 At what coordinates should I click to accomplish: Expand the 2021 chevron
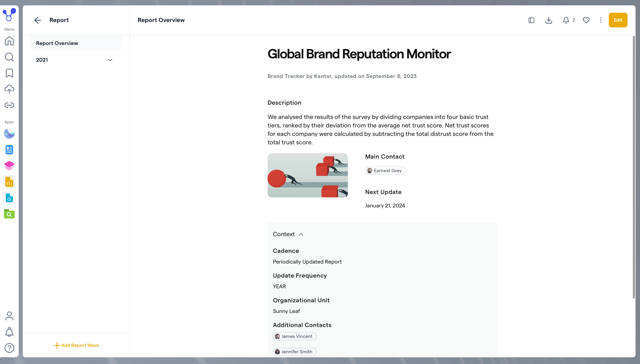[x=110, y=60]
